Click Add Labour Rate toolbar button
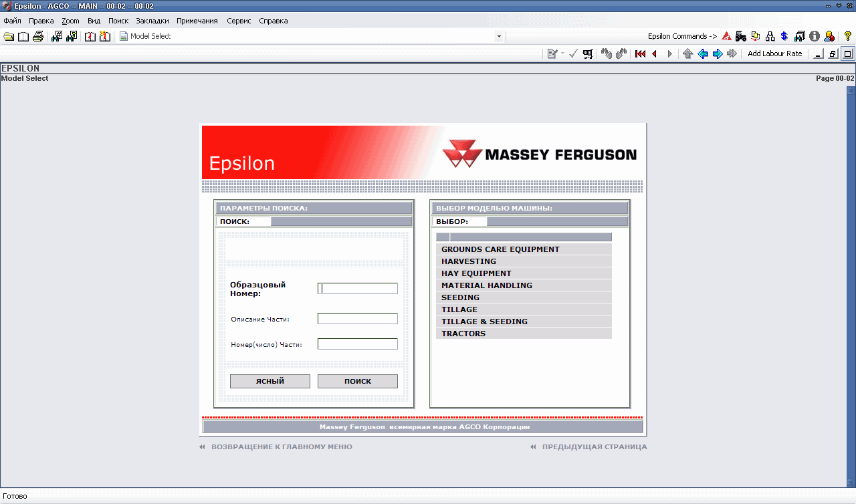The width and height of the screenshot is (856, 504). click(774, 53)
